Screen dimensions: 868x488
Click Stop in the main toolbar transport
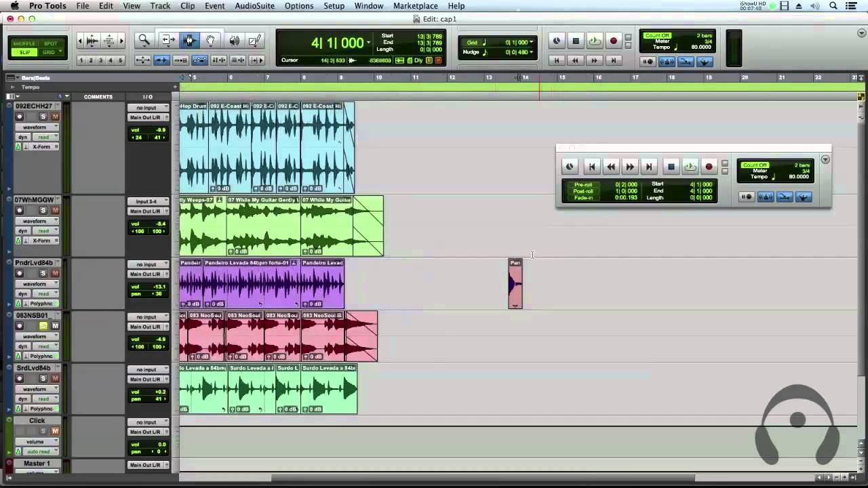click(576, 41)
